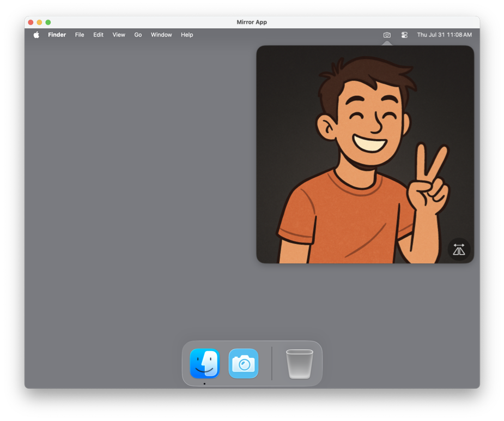
Task: Open the Window menu
Action: coord(161,35)
